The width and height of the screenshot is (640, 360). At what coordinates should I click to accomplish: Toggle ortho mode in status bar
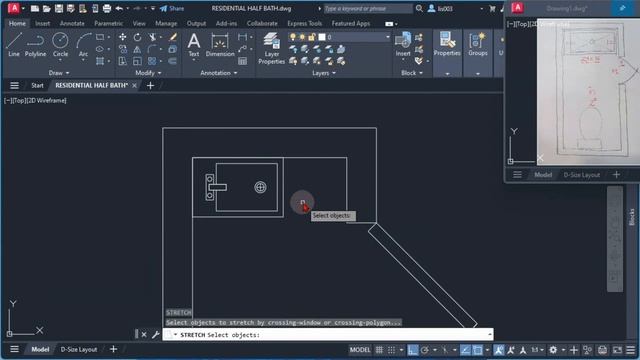tap(413, 350)
